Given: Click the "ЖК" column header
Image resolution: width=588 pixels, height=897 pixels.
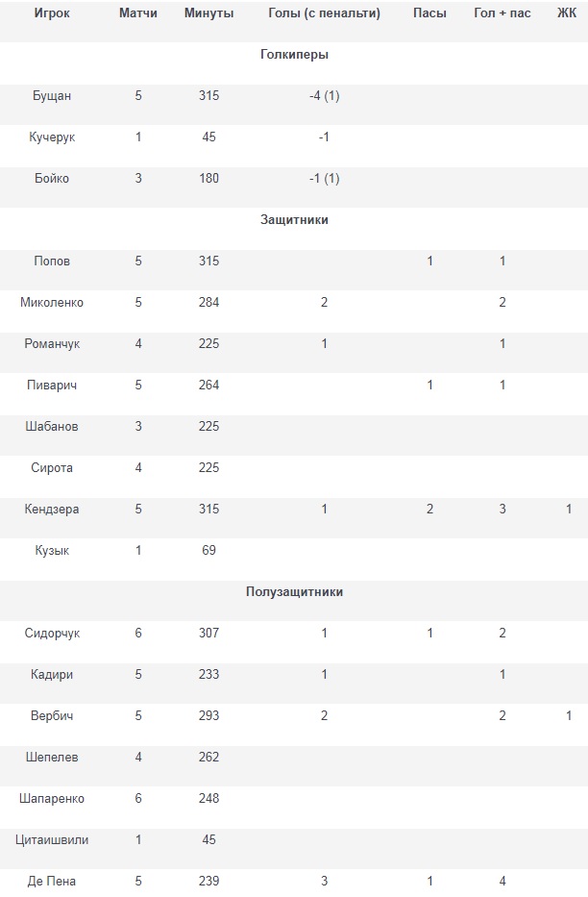Looking at the screenshot, I should 567,13.
